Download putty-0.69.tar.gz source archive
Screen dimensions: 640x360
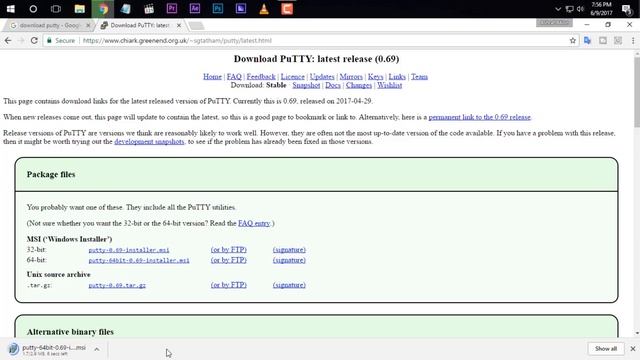click(117, 285)
